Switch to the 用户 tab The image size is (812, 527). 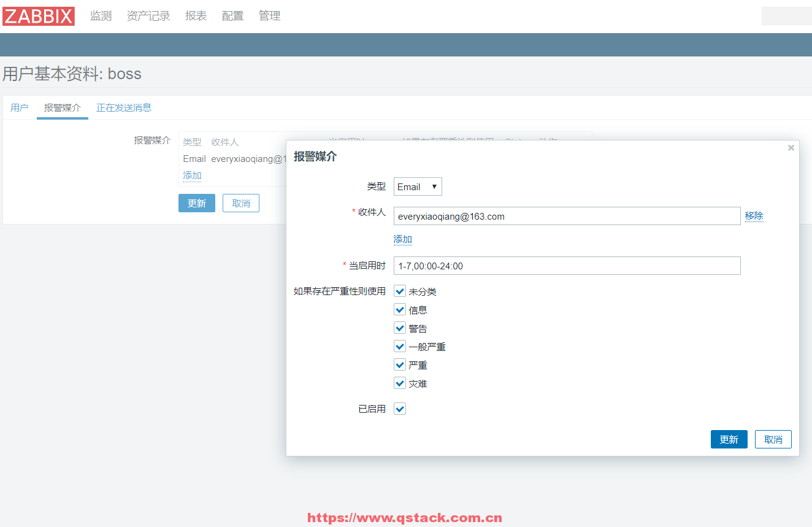[x=20, y=108]
